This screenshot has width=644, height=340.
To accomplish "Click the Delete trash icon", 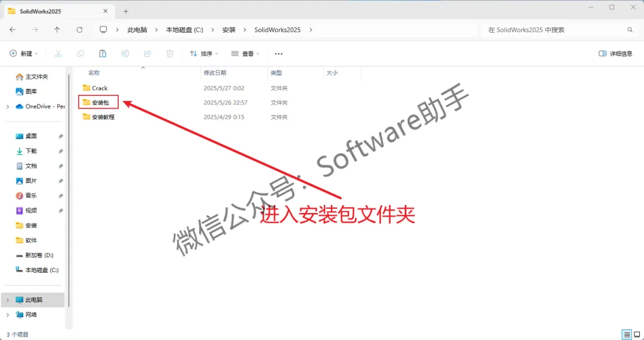I will pyautogui.click(x=169, y=53).
